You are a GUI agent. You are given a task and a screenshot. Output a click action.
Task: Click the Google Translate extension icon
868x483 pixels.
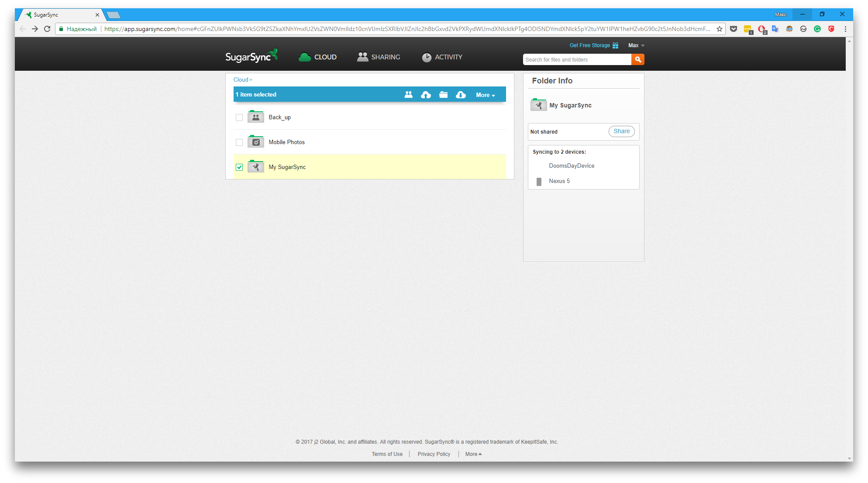[x=775, y=29]
